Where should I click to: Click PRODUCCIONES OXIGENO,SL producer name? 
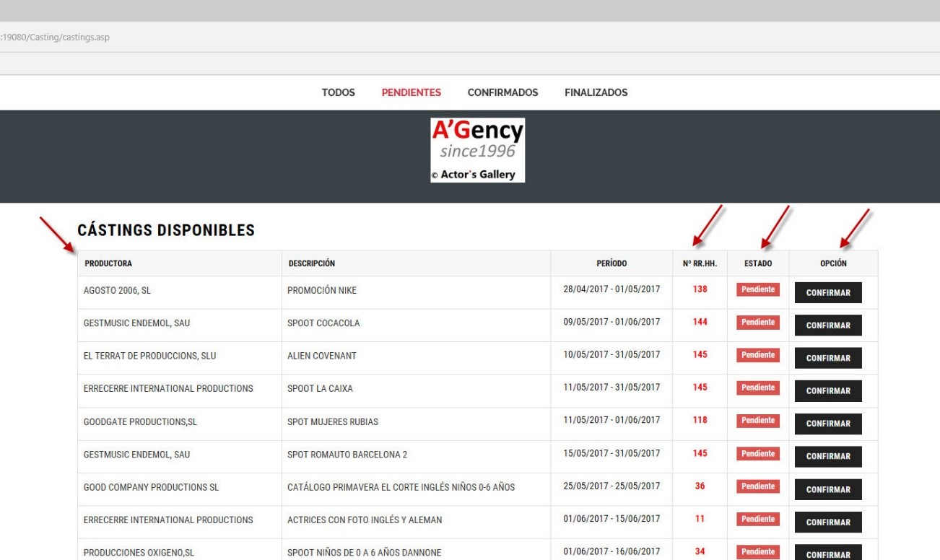pyautogui.click(x=140, y=554)
